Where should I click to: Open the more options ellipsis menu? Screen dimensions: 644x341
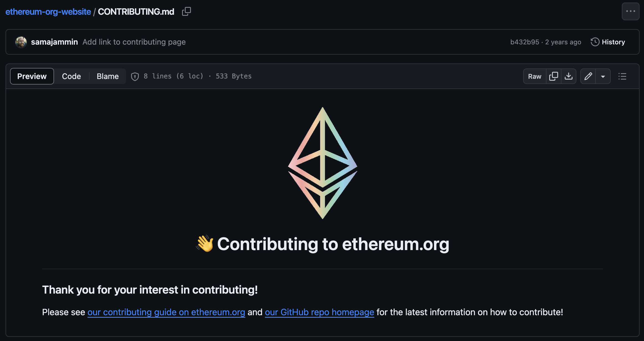pyautogui.click(x=630, y=11)
